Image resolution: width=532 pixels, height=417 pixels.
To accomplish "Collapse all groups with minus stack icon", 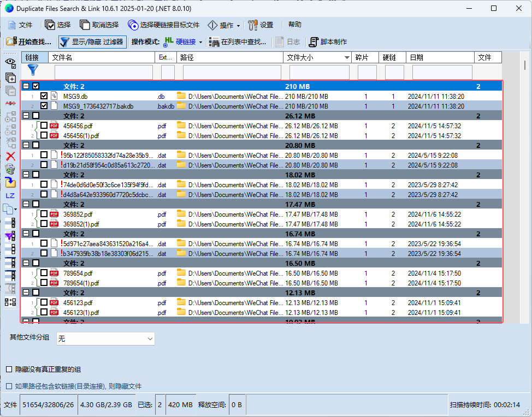I will [x=10, y=91].
